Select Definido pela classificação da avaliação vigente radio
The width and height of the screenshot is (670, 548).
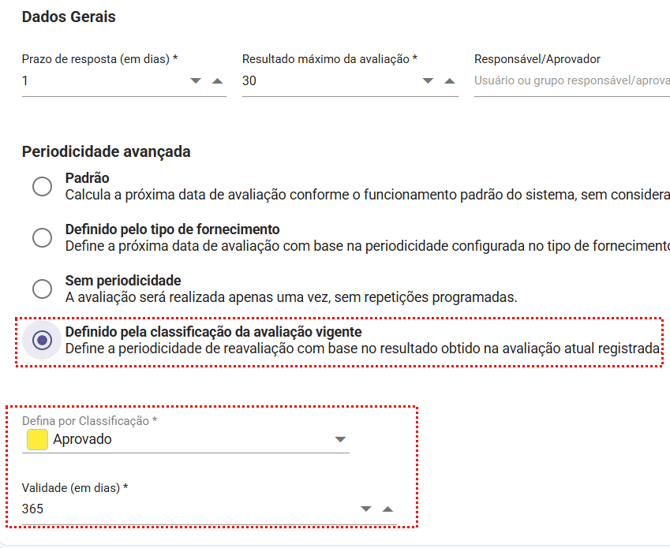pyautogui.click(x=42, y=340)
